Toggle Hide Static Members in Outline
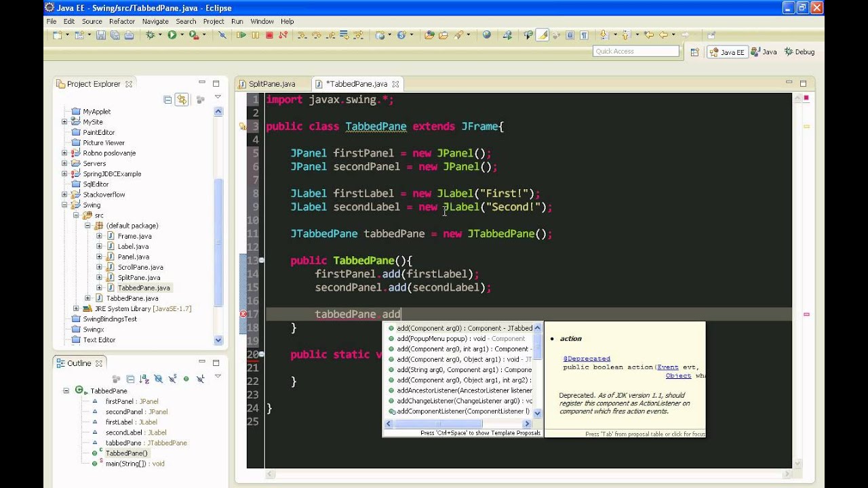Viewport: 868px width, 488px height. tap(172, 379)
